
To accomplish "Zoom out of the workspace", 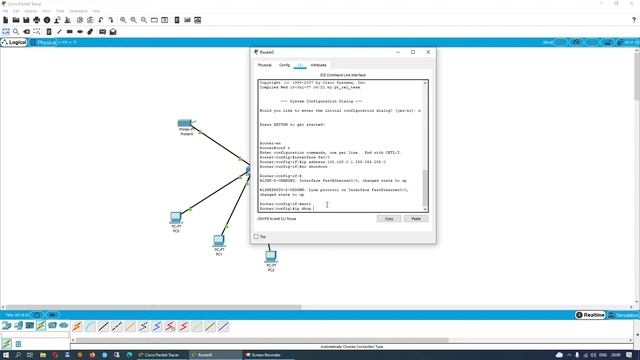I will pos(144,20).
